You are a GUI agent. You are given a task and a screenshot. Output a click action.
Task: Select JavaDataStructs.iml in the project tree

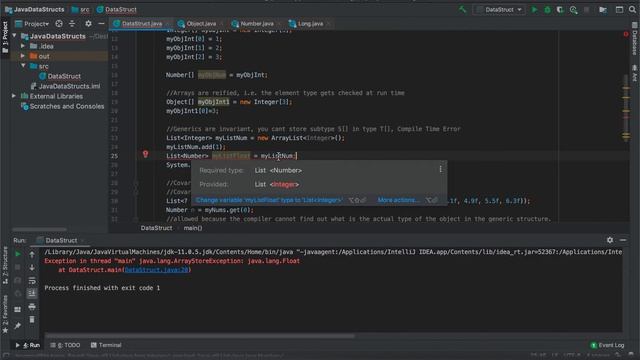65,86
